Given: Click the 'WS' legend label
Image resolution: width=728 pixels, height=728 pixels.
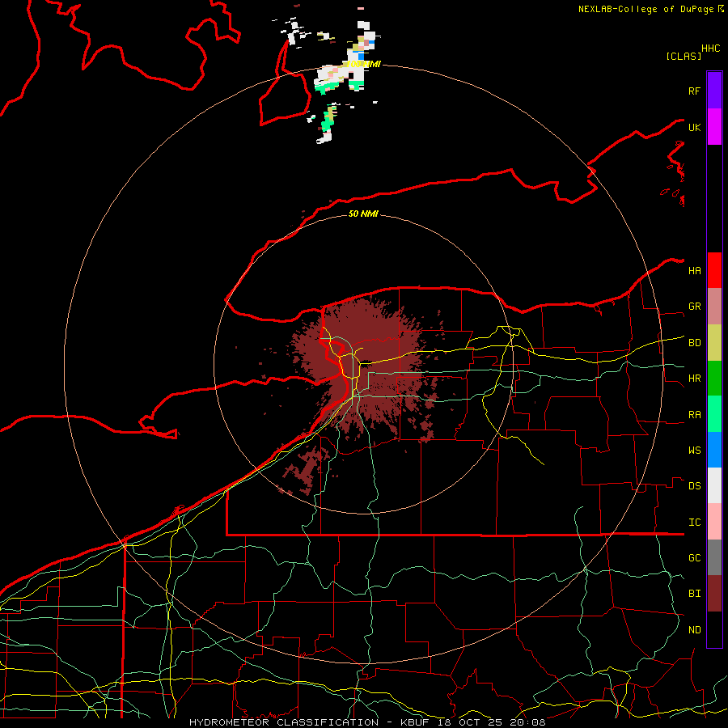Looking at the screenshot, I should (x=694, y=451).
